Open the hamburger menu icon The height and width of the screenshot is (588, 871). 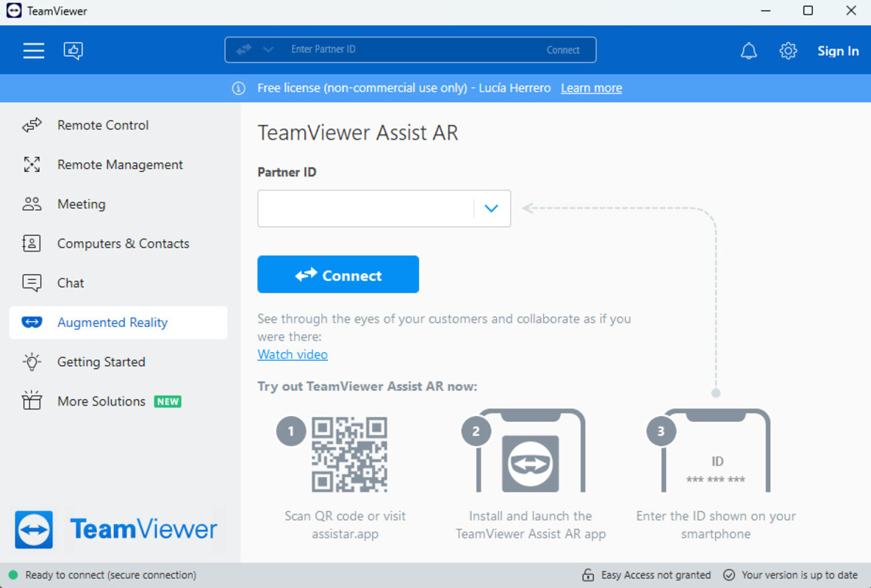pyautogui.click(x=33, y=51)
